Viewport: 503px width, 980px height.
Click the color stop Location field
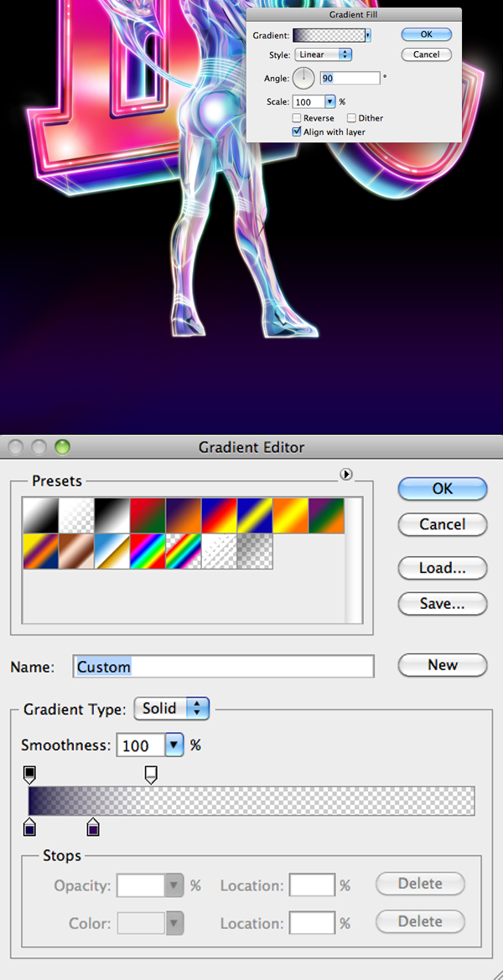coord(312,922)
